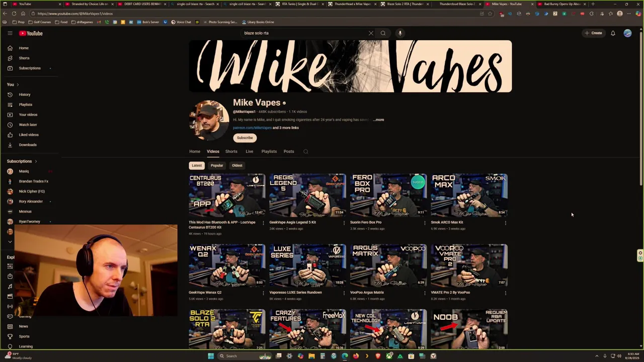This screenshot has height=362, width=644.
Task: Select the Oldest filter chip
Action: 237,165
